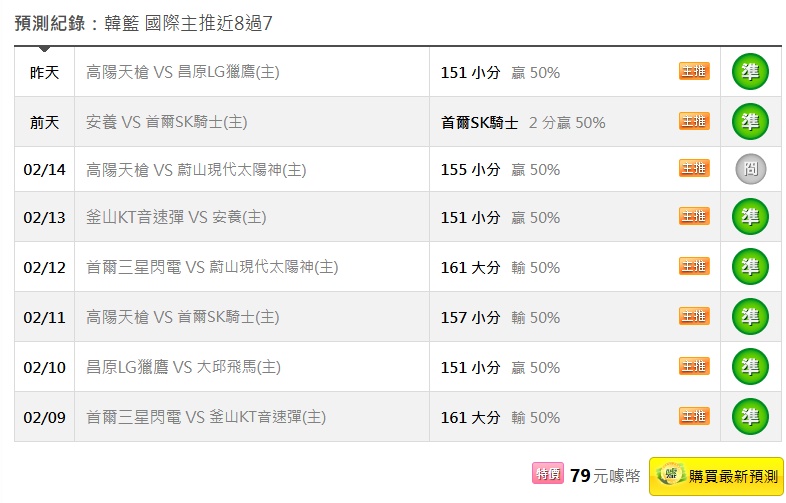Click the green 準 icon in the 02/10 row

(750, 367)
